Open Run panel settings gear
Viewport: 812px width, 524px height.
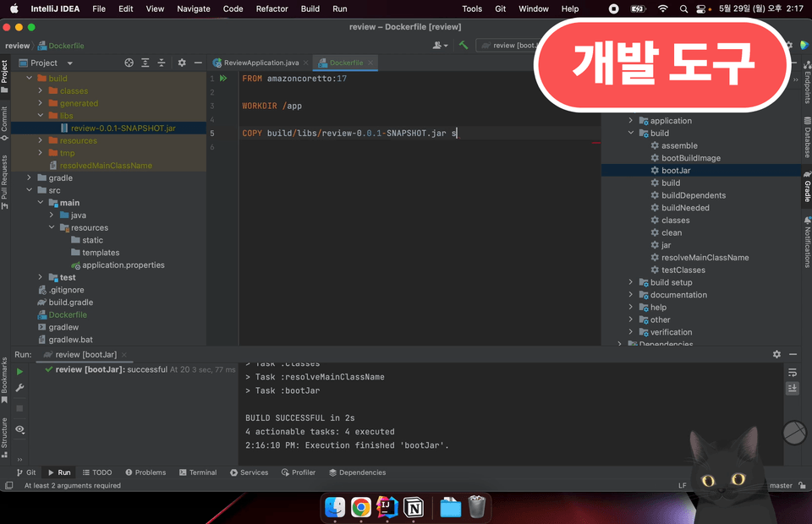(776, 354)
